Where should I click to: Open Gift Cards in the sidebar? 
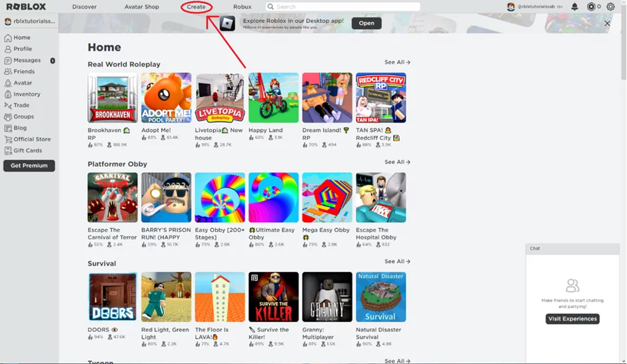[27, 150]
